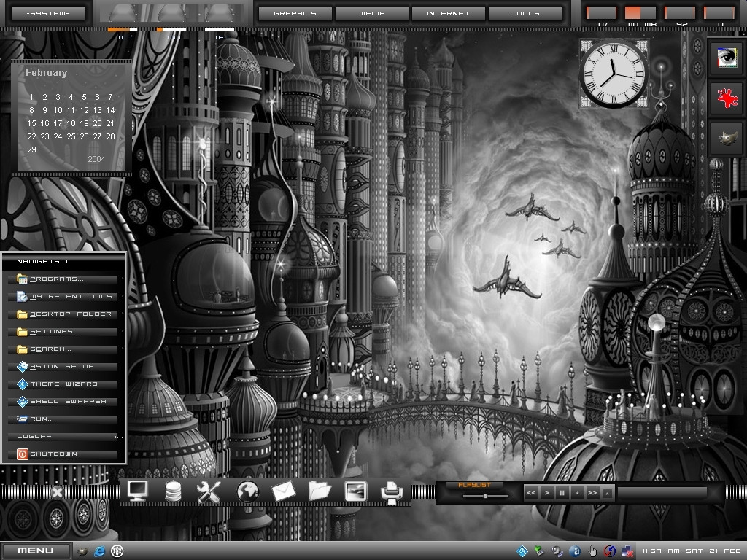The height and width of the screenshot is (560, 747).
Task: Expand My Recent Docs submenu
Action: [63, 296]
